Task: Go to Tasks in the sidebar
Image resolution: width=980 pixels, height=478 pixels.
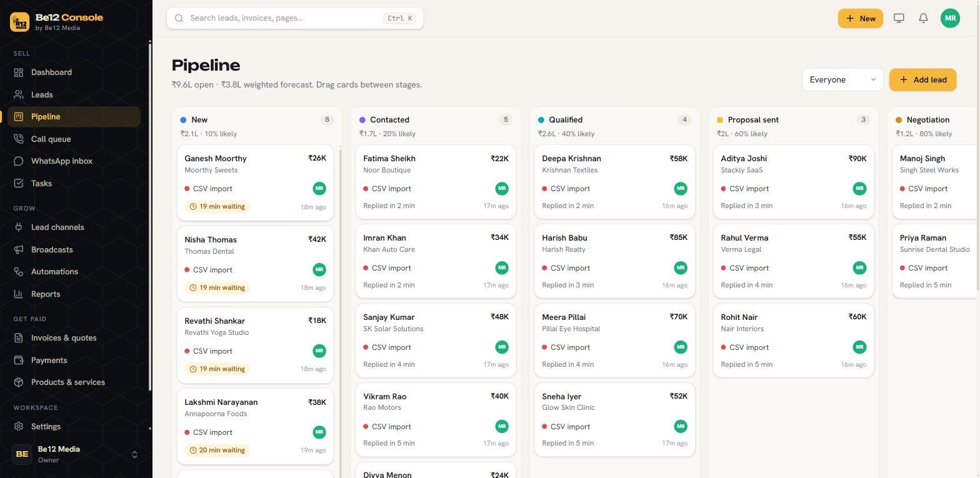Action: [x=74, y=183]
